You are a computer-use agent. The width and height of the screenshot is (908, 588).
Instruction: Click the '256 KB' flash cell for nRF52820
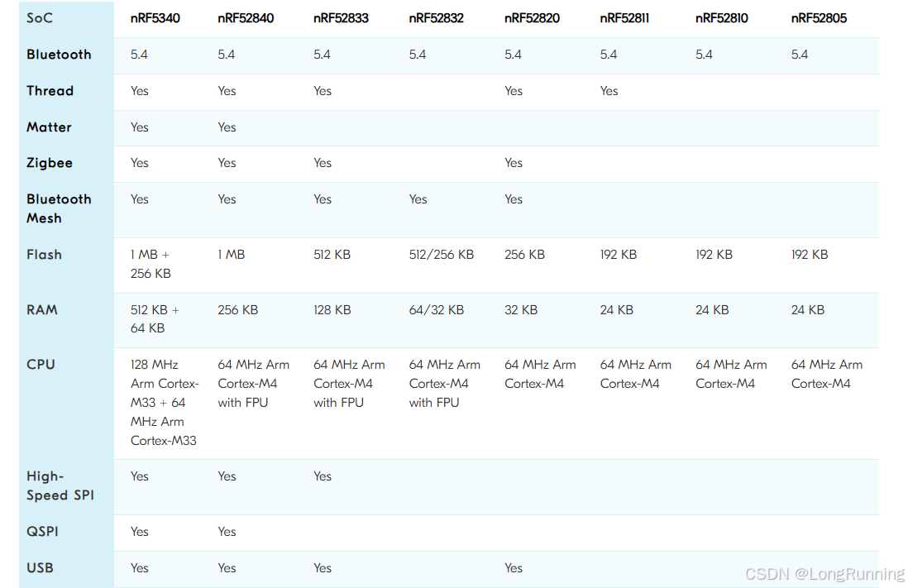[524, 255]
